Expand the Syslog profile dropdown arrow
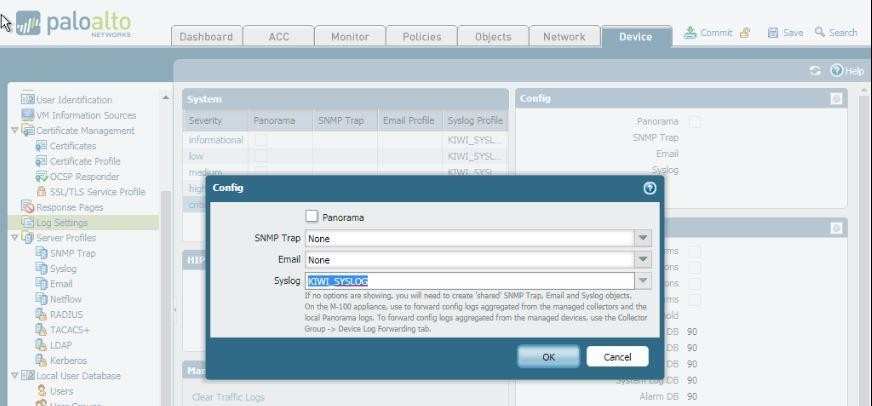Viewport: 872px width, 406px height. coord(644,281)
